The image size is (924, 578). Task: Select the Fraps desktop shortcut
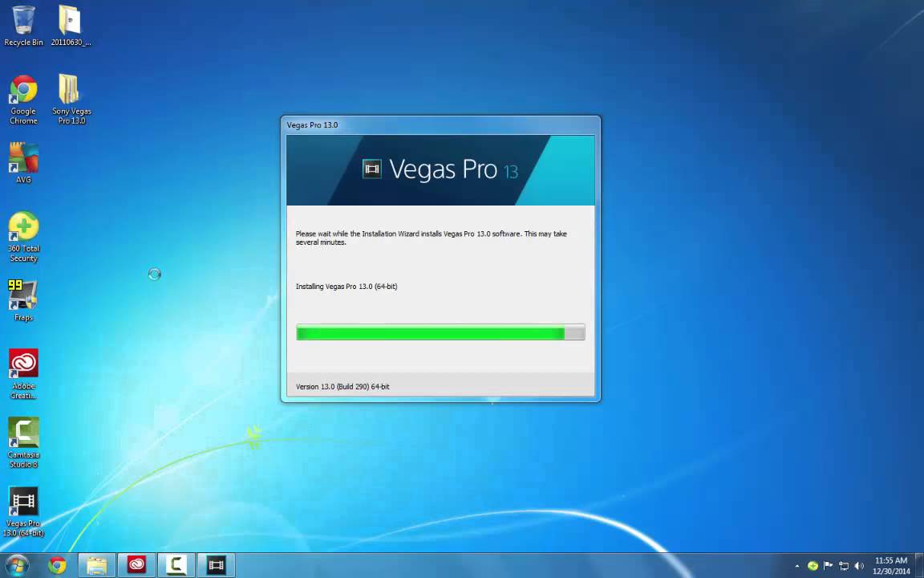[23, 301]
